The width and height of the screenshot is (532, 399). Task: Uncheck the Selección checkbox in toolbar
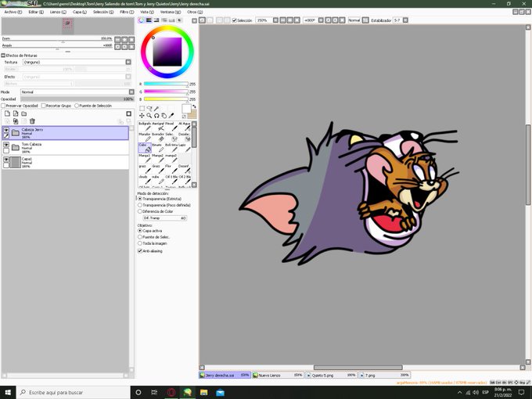(x=234, y=20)
